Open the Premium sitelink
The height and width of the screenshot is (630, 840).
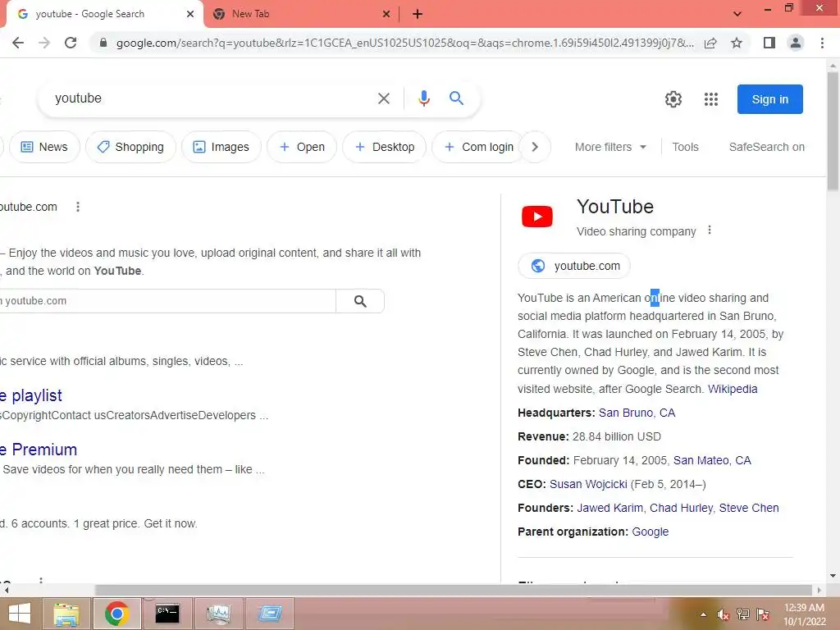[39, 450]
